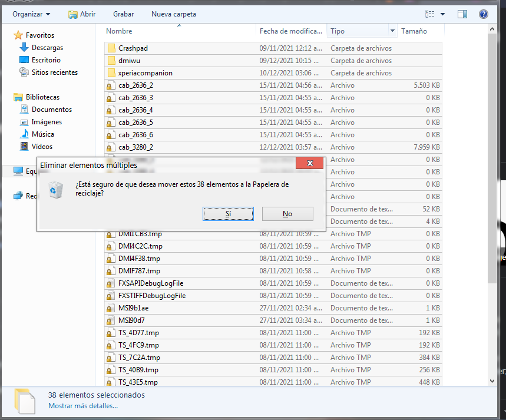Select the MSI9b1ae text document

(273, 308)
